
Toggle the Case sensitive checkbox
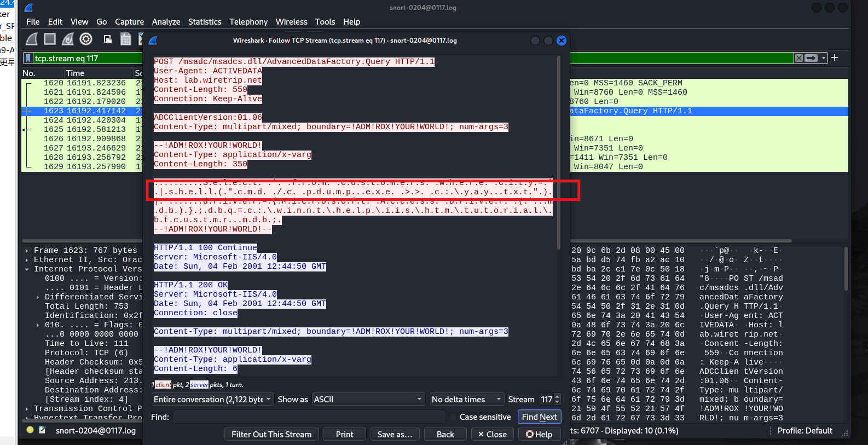point(453,417)
